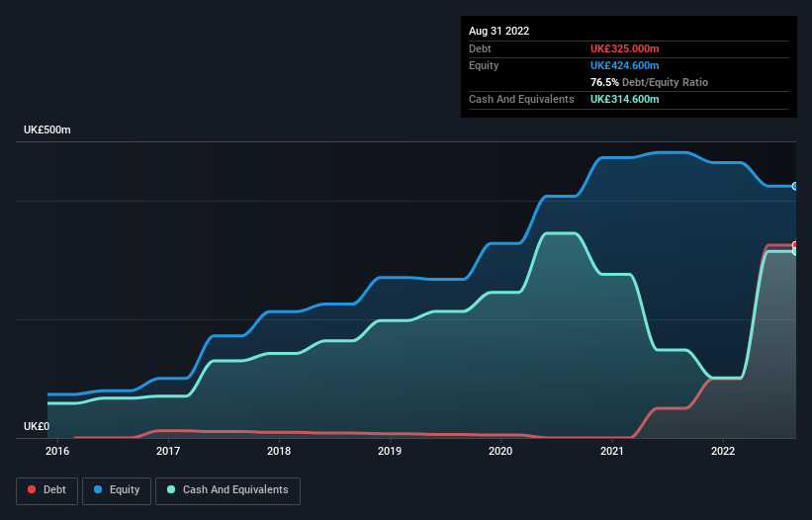This screenshot has width=812, height=520.
Task: Click the 76.5% Debt/Equity Ratio text
Action: tap(650, 82)
